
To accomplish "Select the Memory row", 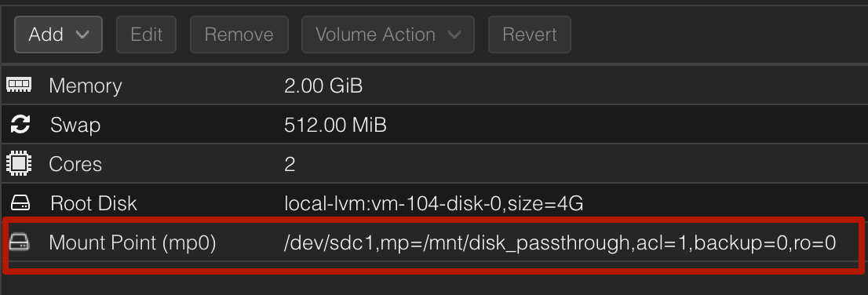I will click(434, 86).
